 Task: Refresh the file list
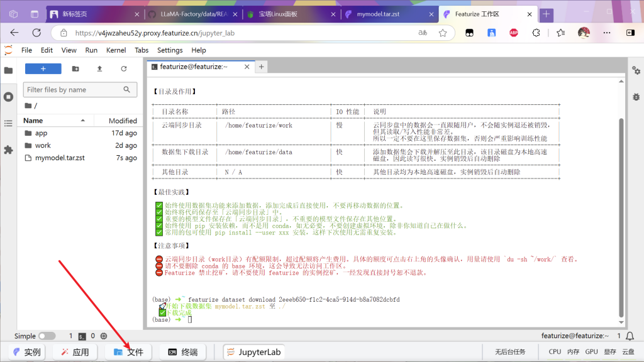point(124,69)
